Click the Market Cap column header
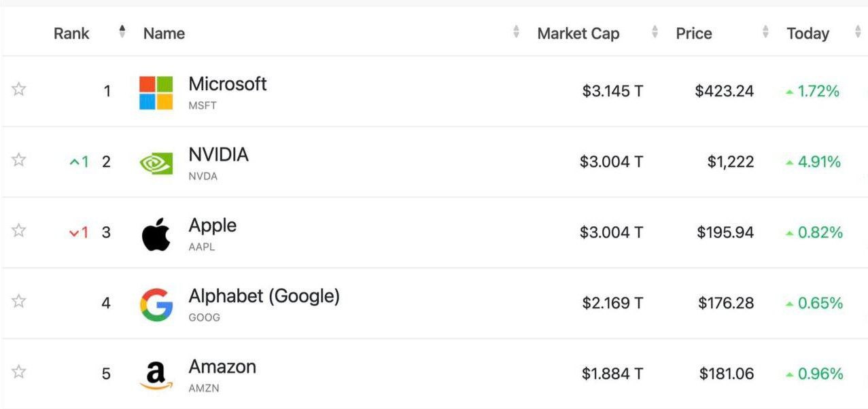This screenshot has width=868, height=409. pos(578,33)
